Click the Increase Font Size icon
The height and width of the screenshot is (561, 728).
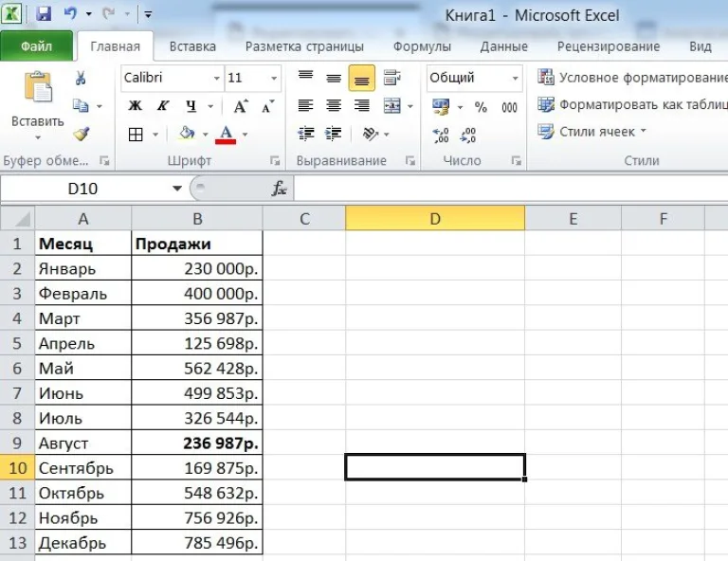click(x=241, y=106)
